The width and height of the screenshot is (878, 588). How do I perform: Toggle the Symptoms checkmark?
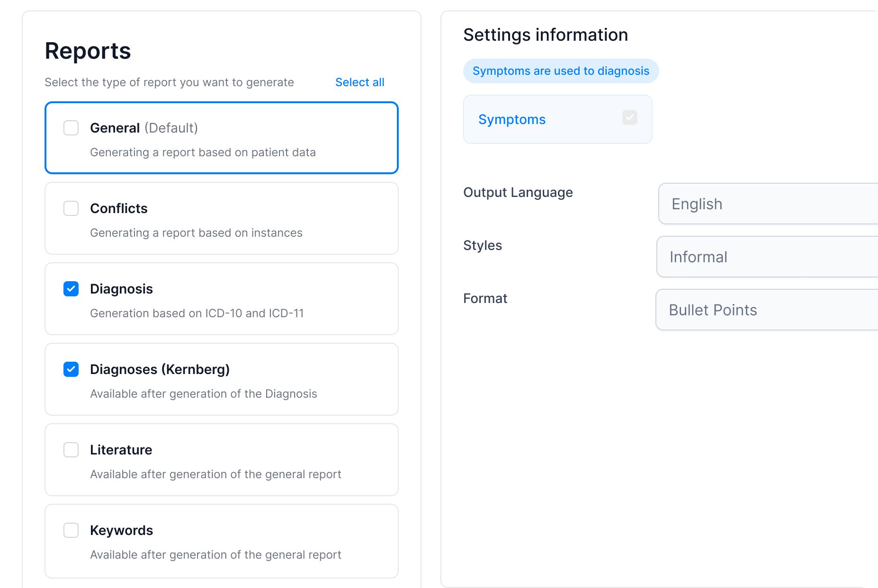630,117
